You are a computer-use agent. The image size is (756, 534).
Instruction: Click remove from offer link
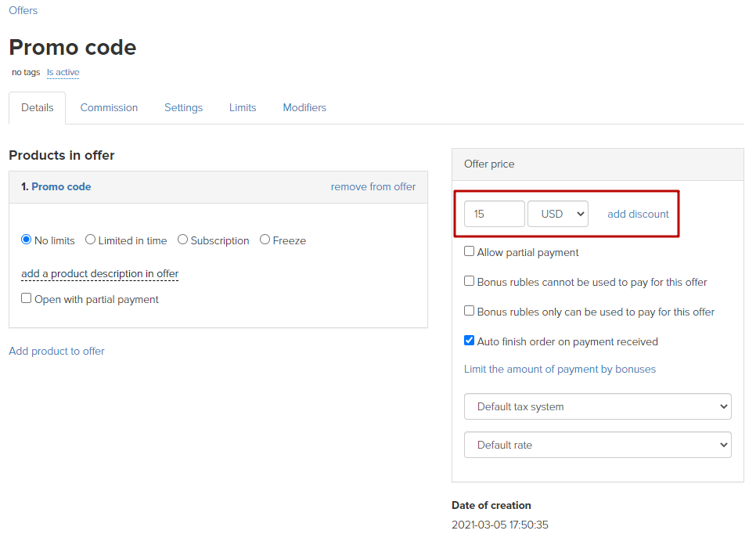(x=373, y=186)
